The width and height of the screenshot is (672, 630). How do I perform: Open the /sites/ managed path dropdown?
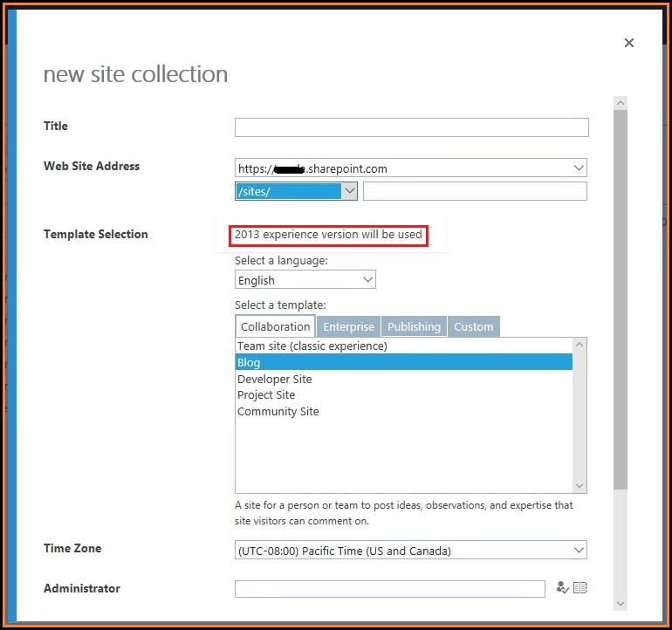click(x=349, y=191)
